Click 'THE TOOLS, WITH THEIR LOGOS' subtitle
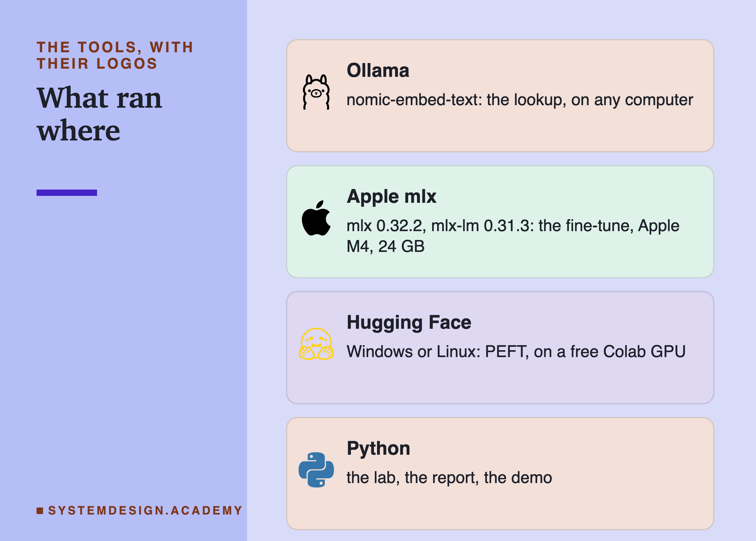The height and width of the screenshot is (541, 756). 115,55
